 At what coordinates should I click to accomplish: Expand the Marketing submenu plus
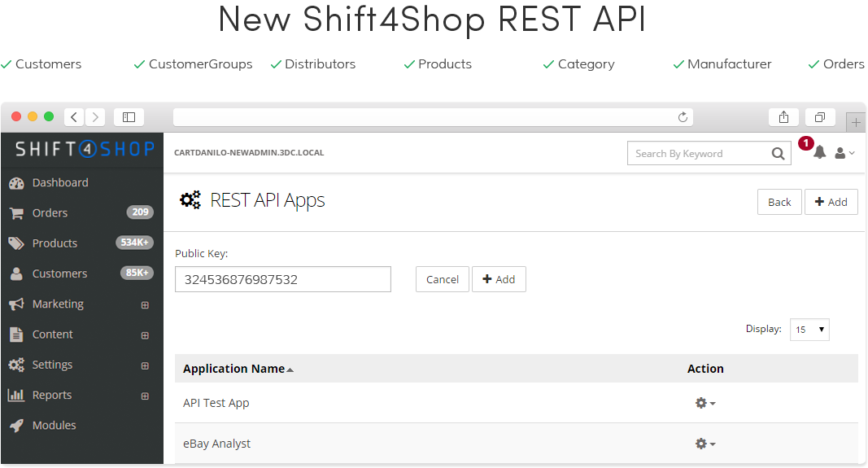(145, 305)
